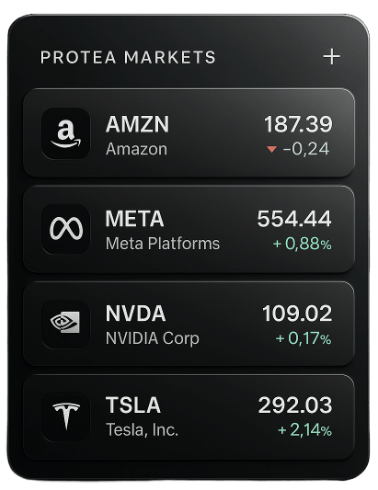Click the +2,14% change for TSLA
Viewport: 378px width, 490px height.
pyautogui.click(x=305, y=430)
